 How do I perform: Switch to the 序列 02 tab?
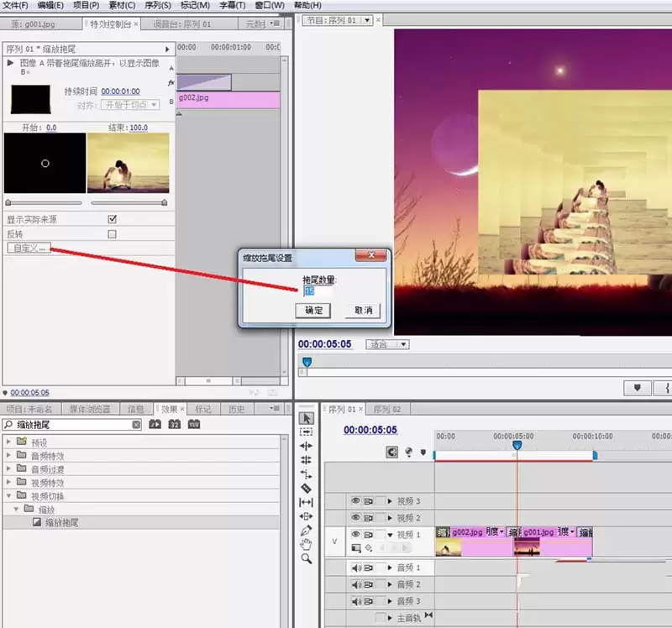pyautogui.click(x=387, y=409)
